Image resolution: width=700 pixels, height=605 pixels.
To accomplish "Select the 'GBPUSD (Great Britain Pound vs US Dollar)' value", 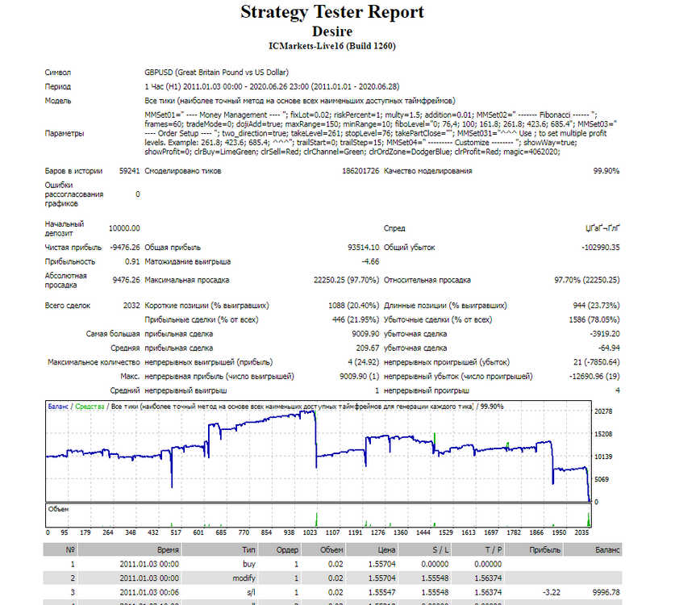I will point(216,73).
